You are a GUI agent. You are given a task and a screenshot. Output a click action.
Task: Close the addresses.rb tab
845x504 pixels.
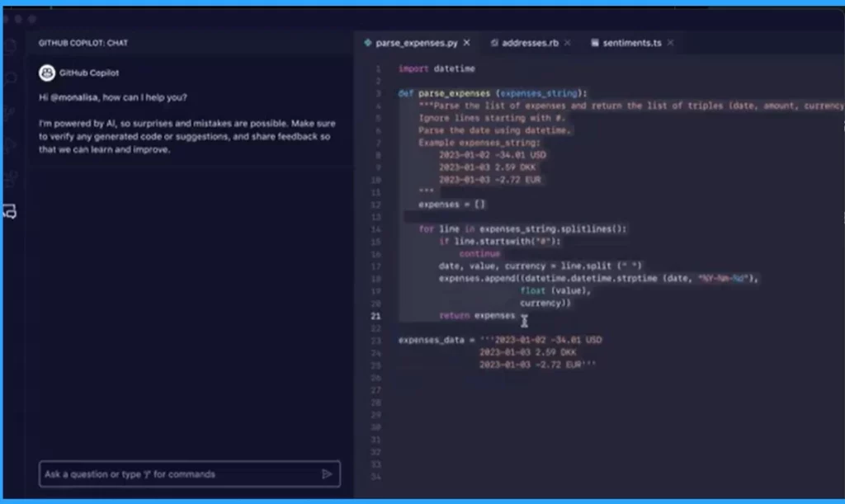(x=568, y=43)
